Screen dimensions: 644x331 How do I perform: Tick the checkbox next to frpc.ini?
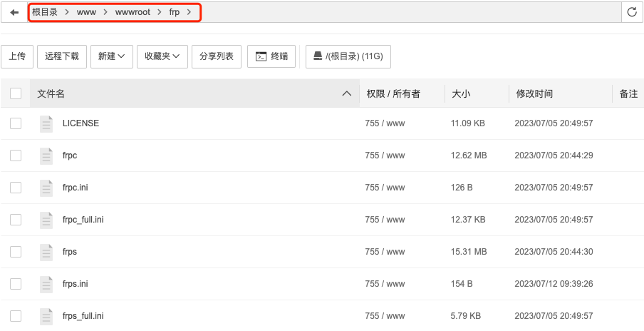[16, 188]
